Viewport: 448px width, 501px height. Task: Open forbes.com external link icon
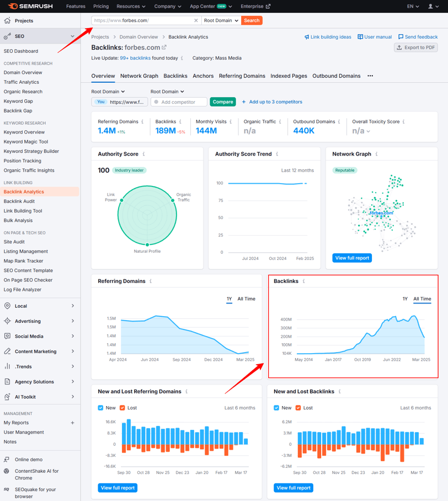click(164, 47)
